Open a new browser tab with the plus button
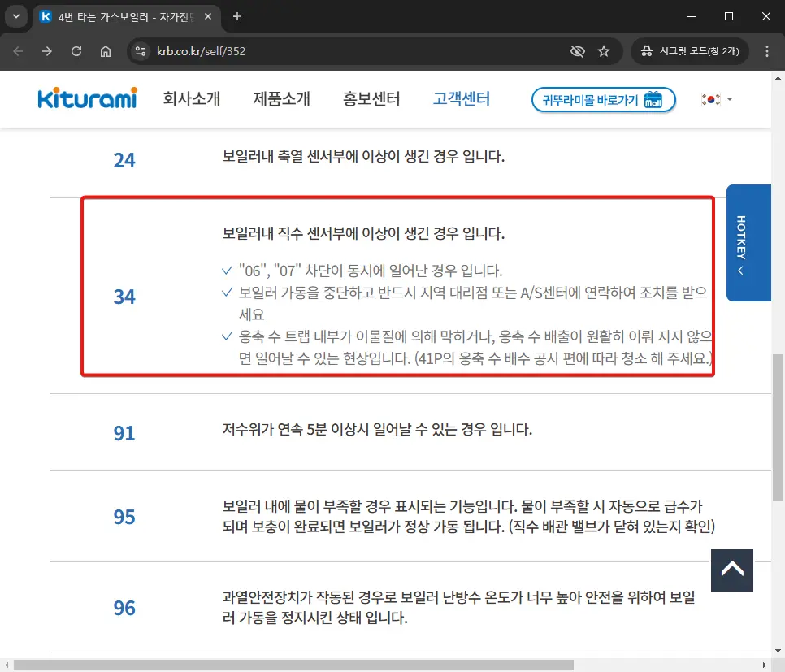The image size is (785, 672). coord(236,16)
